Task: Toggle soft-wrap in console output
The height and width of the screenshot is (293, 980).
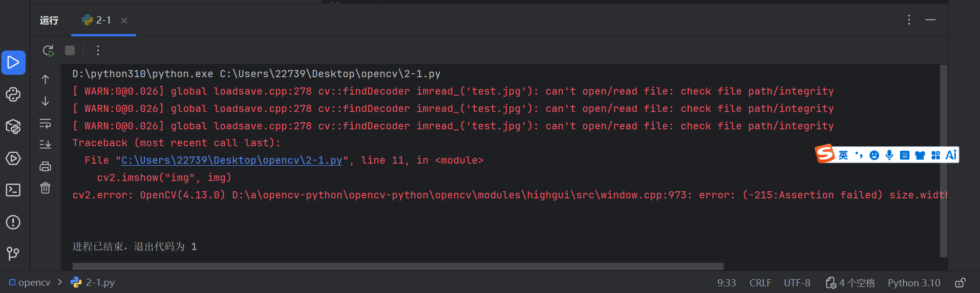Action: 46,123
